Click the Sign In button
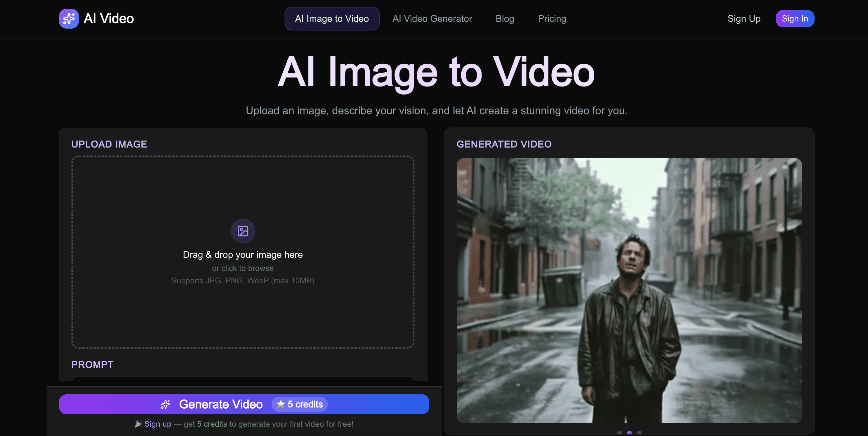 point(795,19)
